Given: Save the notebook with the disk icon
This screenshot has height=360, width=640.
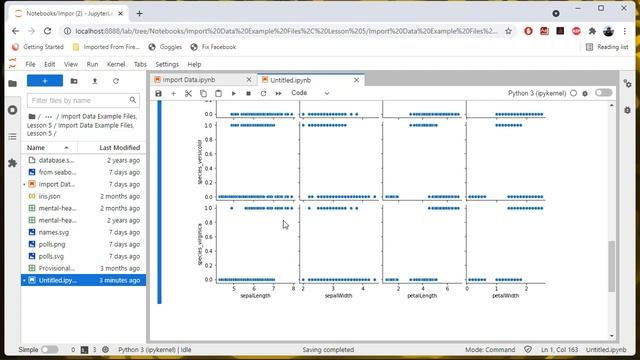Looking at the screenshot, I should 158,93.
